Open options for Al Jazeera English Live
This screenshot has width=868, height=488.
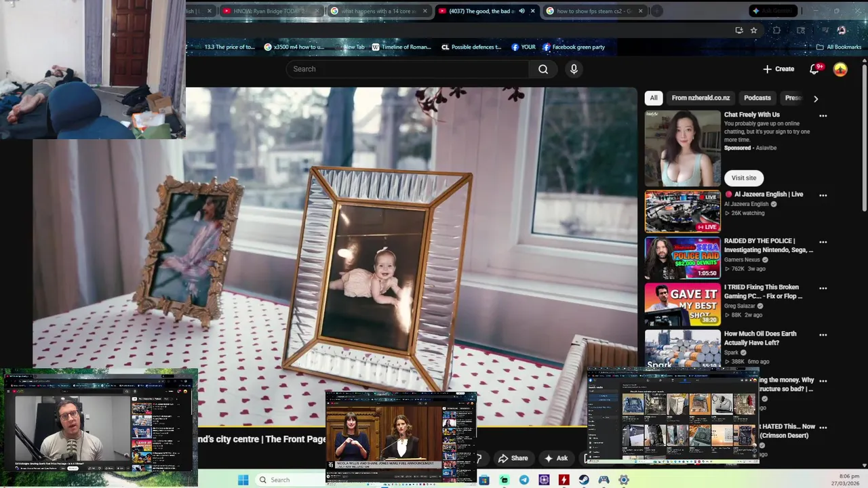coord(823,195)
